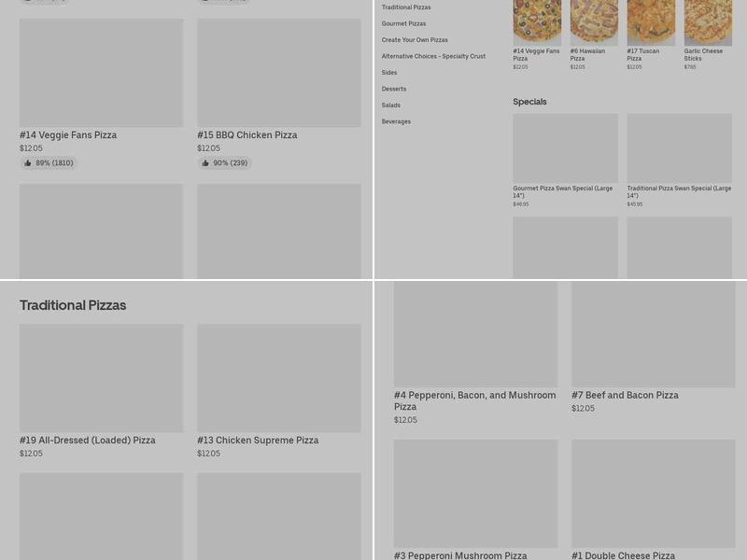Go to Create Your Own Pizzas category
This screenshot has width=747, height=560.
(415, 40)
